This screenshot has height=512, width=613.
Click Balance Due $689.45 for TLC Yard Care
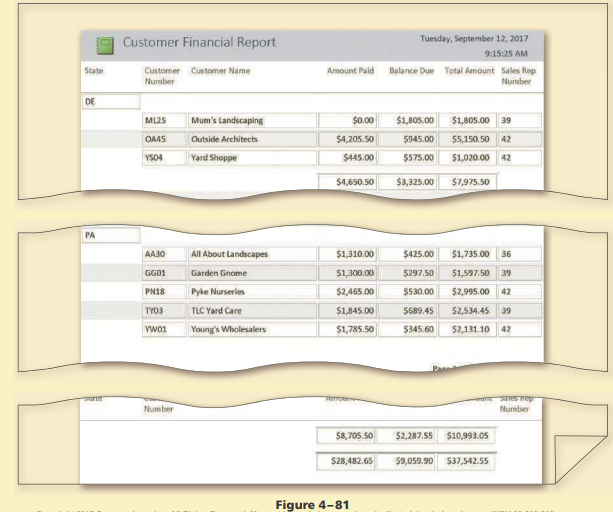point(407,311)
